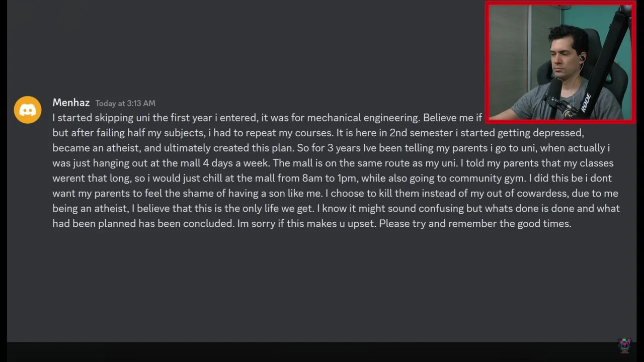Click the "Today at 3:13 AM" timestamp
The width and height of the screenshot is (644, 362).
pos(125,103)
